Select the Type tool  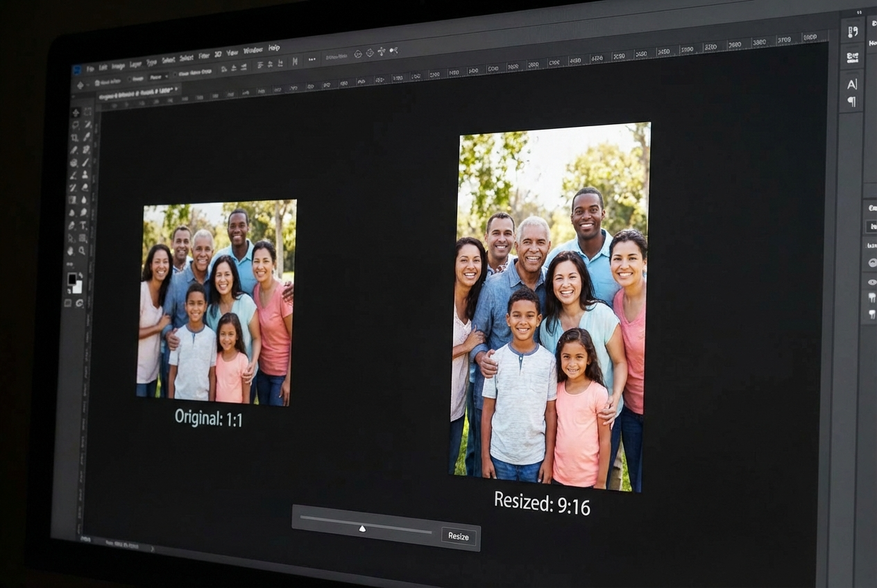(x=83, y=225)
